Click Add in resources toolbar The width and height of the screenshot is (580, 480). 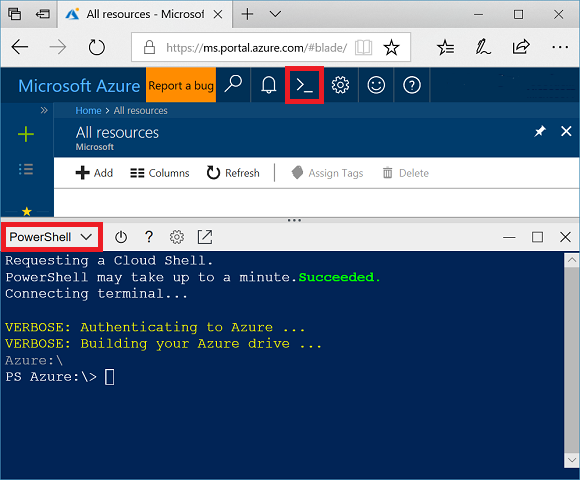click(94, 173)
